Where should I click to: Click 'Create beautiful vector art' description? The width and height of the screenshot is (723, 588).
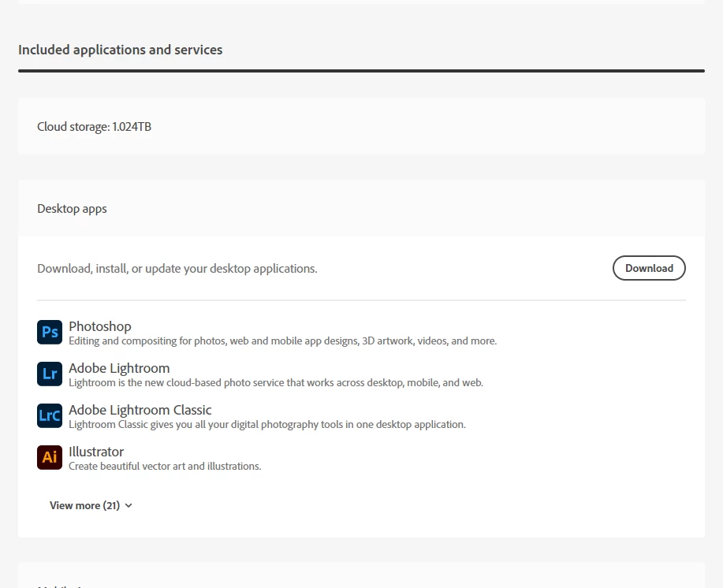click(165, 467)
